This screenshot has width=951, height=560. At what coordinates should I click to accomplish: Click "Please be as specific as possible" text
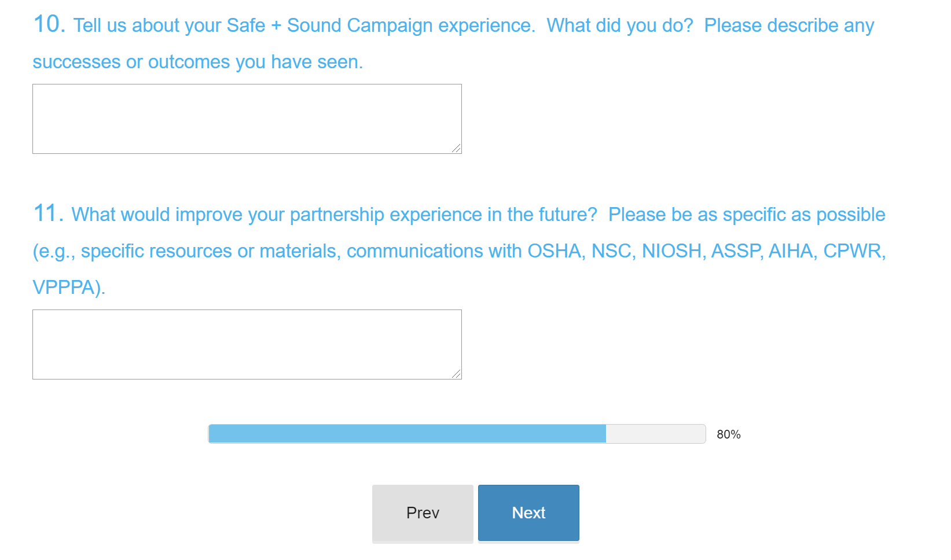pyautogui.click(x=747, y=215)
